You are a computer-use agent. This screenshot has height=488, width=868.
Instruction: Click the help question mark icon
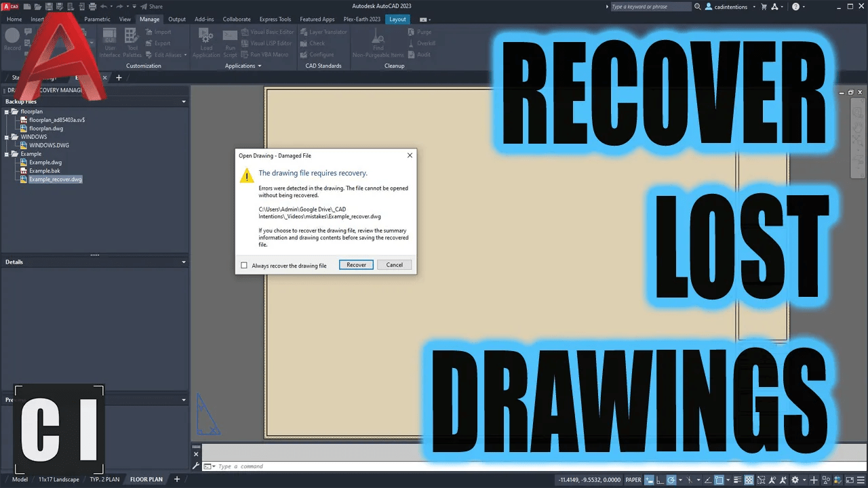[x=795, y=6]
